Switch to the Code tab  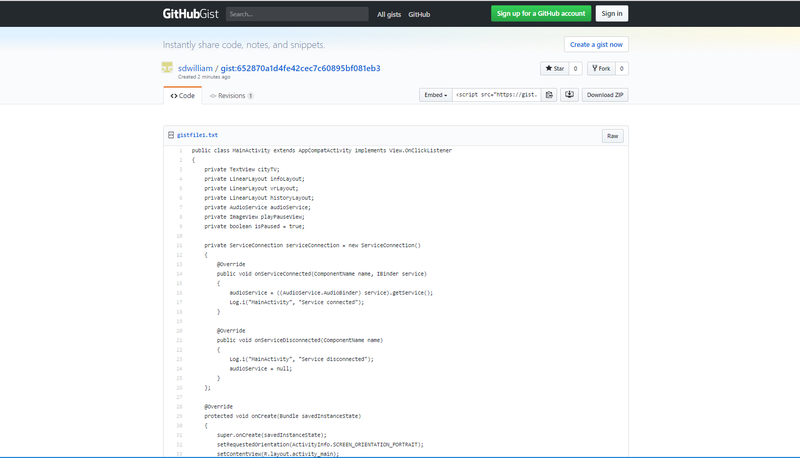pyautogui.click(x=182, y=96)
